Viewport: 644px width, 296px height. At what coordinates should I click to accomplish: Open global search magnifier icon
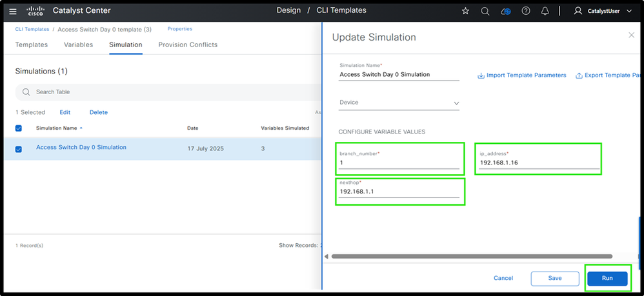(x=485, y=11)
